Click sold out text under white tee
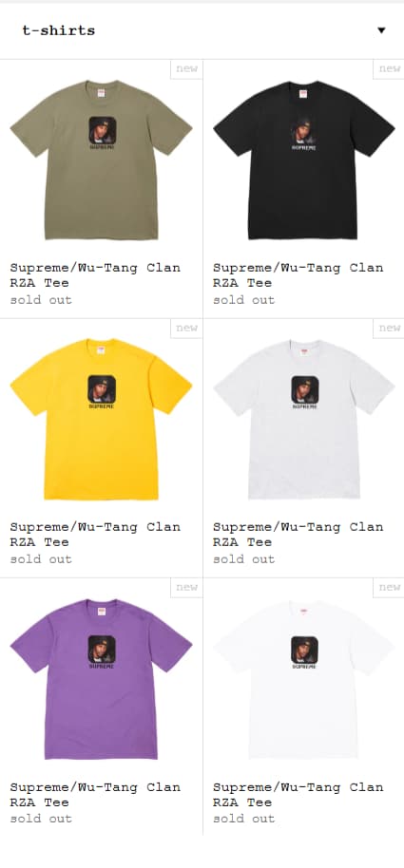The height and width of the screenshot is (868, 404). pyautogui.click(x=244, y=819)
